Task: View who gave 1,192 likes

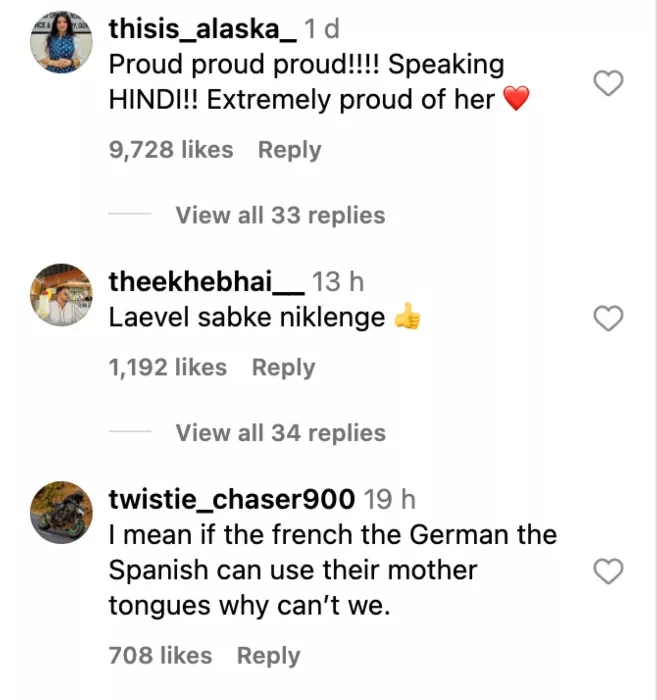Action: [x=168, y=368]
